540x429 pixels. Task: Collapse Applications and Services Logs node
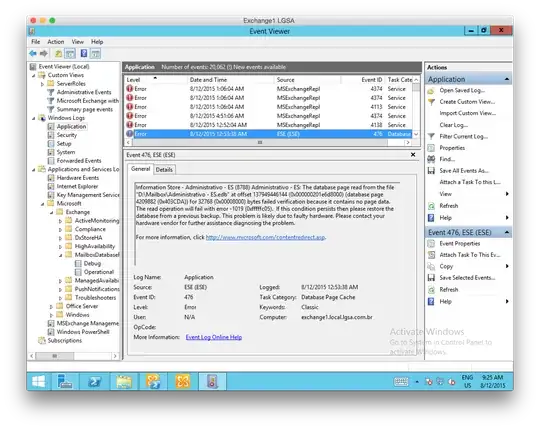coord(34,169)
